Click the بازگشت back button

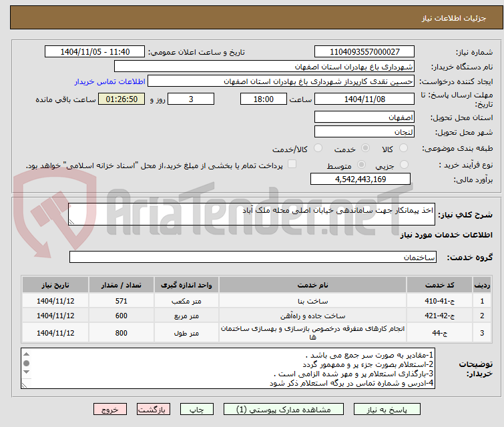pyautogui.click(x=154, y=410)
